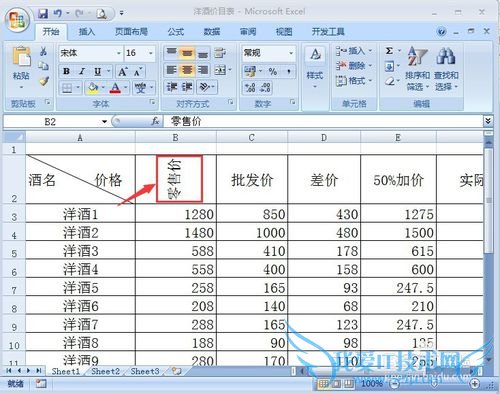Click the phonetic guide 文 icon
The width and height of the screenshot is (500, 394).
(140, 88)
